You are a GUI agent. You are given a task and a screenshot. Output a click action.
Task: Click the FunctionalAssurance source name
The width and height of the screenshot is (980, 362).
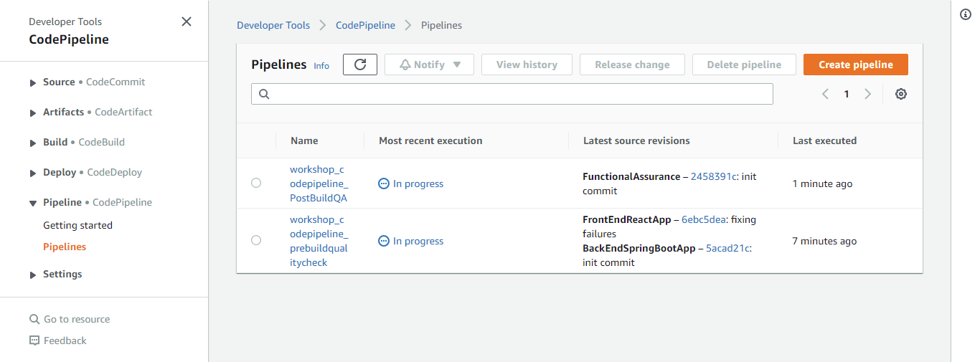click(x=631, y=176)
